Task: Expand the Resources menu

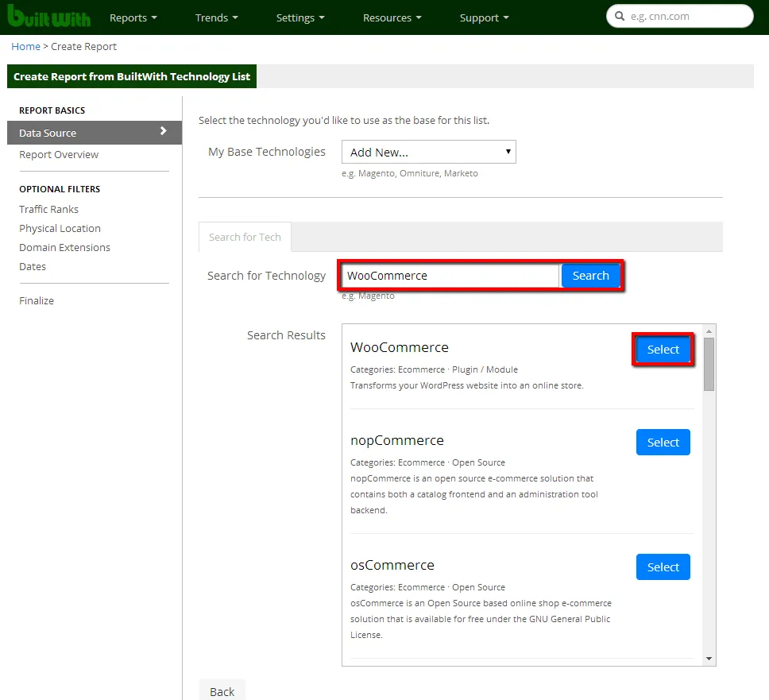Action: tap(392, 17)
